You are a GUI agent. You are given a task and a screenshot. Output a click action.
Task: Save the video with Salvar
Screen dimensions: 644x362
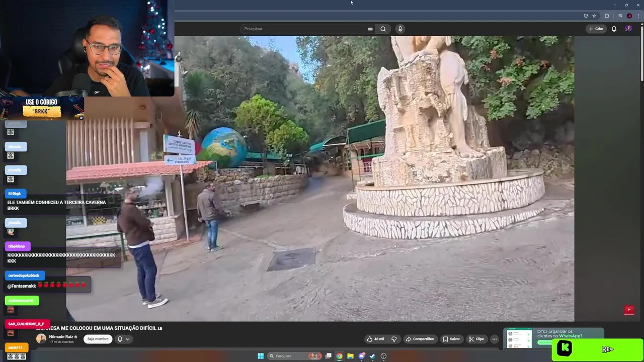pyautogui.click(x=451, y=339)
